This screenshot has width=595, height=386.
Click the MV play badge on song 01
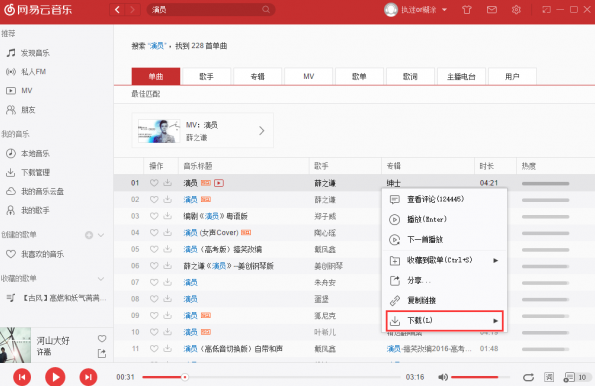[x=219, y=183]
